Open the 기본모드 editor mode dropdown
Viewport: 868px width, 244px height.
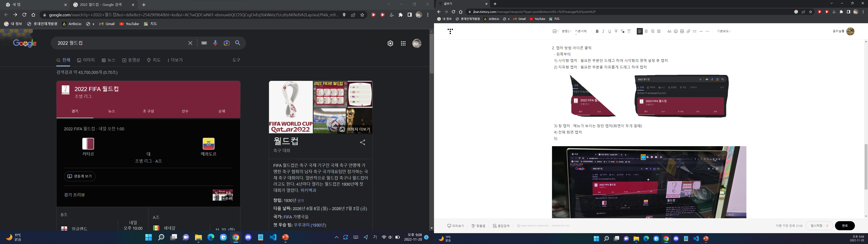[724, 31]
